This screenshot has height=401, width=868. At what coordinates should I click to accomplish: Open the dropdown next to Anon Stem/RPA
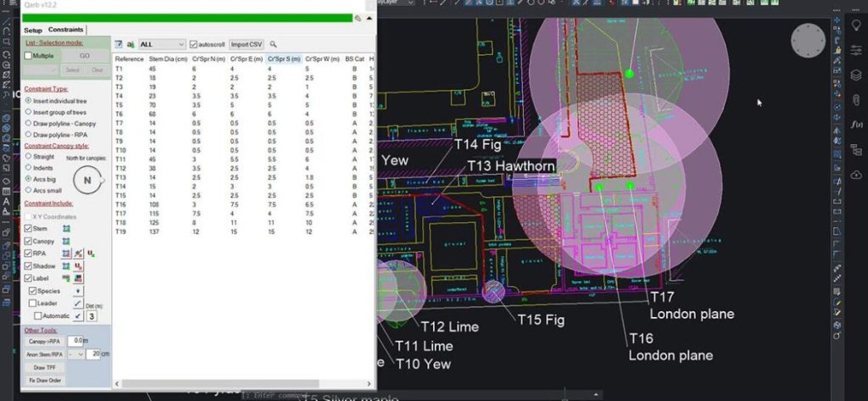tap(76, 354)
